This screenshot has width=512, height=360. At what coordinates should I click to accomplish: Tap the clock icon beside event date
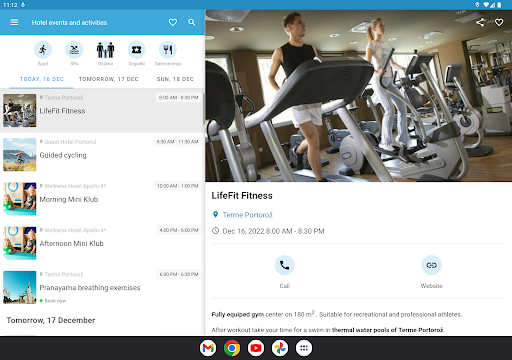tap(216, 231)
